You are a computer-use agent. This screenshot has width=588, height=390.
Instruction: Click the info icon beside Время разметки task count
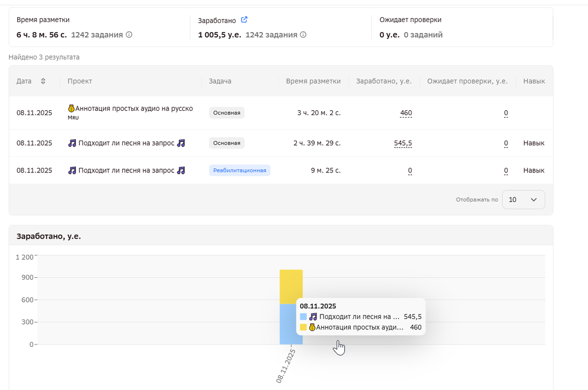click(x=129, y=35)
